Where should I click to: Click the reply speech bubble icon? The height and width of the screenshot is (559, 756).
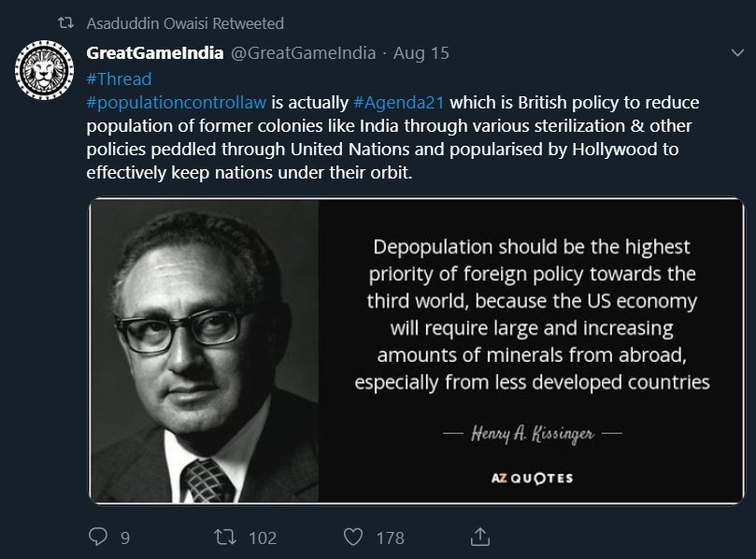[x=98, y=537]
